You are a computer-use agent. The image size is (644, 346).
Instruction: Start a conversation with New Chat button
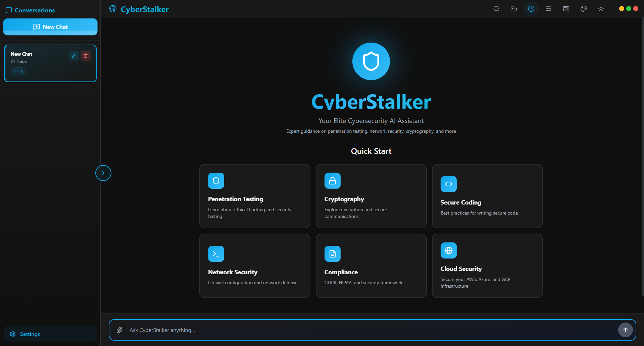[x=50, y=27]
